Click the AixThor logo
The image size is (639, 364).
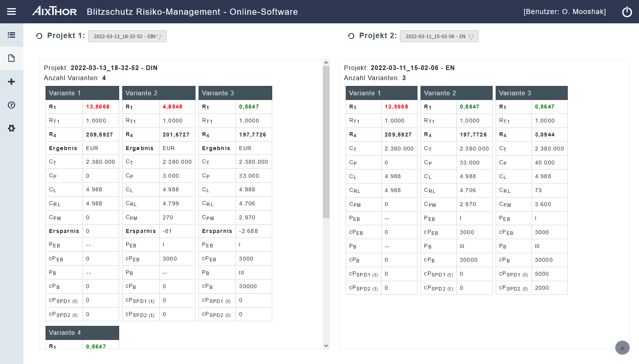(55, 11)
